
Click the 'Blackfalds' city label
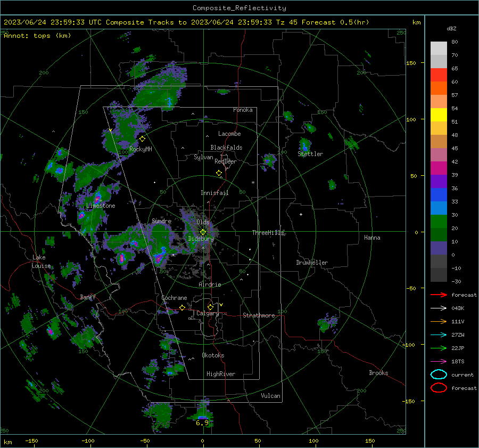[226, 148]
